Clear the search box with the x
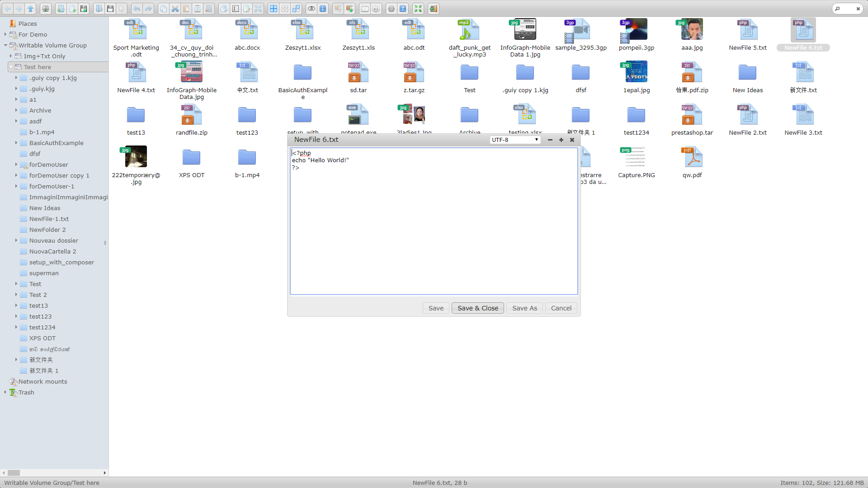Screen dimensions: 868x488 tap(858, 9)
